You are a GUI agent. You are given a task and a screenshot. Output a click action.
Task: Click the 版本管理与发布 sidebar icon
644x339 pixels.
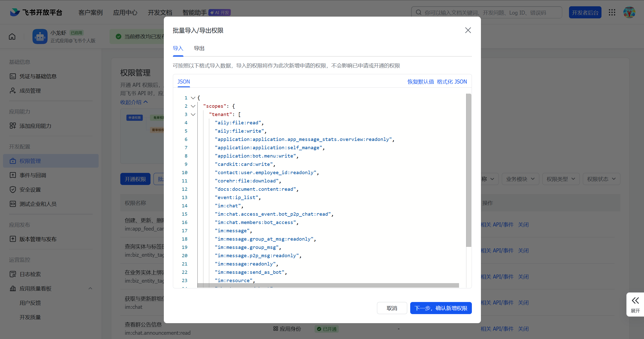pyautogui.click(x=13, y=239)
